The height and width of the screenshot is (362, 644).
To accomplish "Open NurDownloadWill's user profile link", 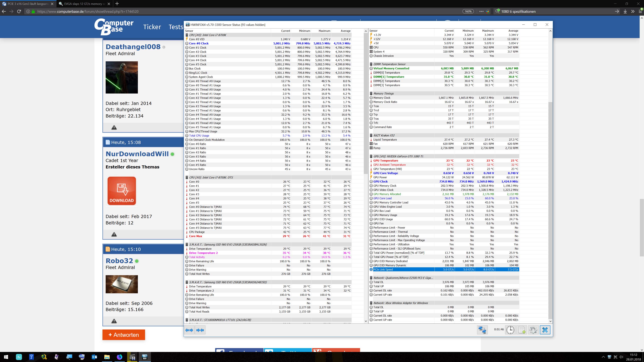I will pyautogui.click(x=137, y=154).
